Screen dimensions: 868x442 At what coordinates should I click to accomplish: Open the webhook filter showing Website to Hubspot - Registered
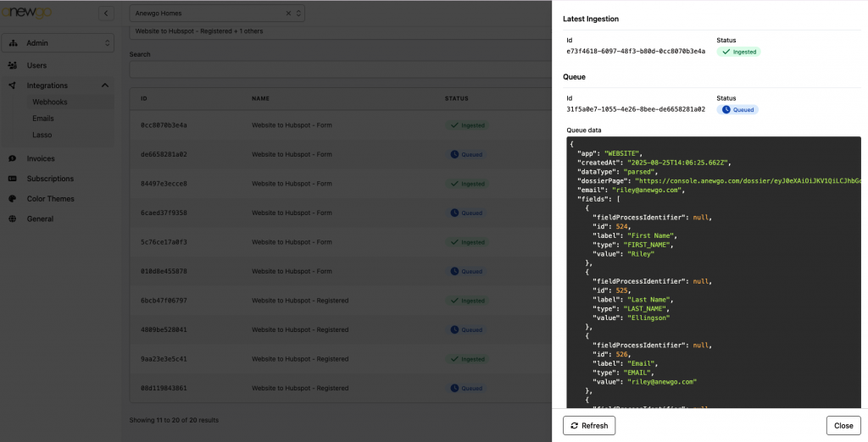pos(340,31)
